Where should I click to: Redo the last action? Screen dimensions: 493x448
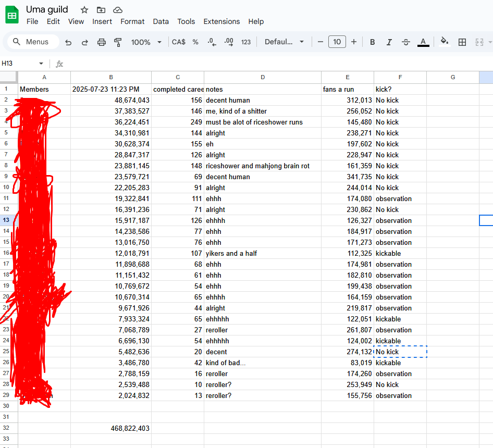[x=84, y=42]
